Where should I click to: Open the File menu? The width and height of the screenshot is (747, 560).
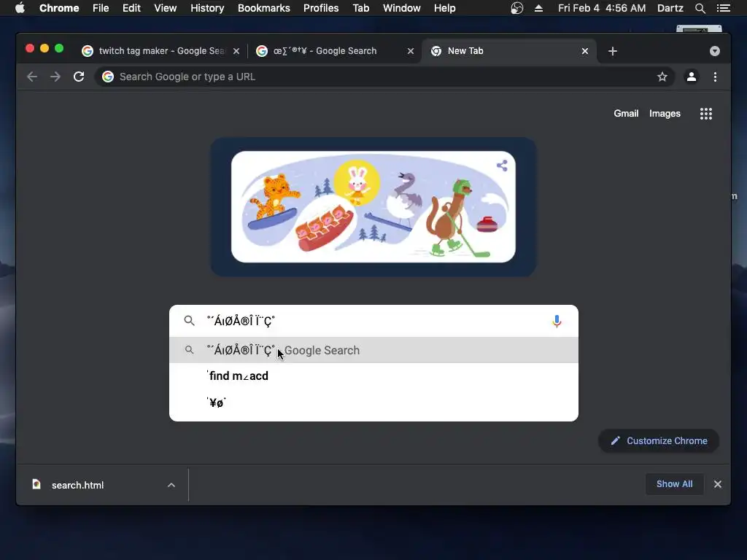click(101, 8)
